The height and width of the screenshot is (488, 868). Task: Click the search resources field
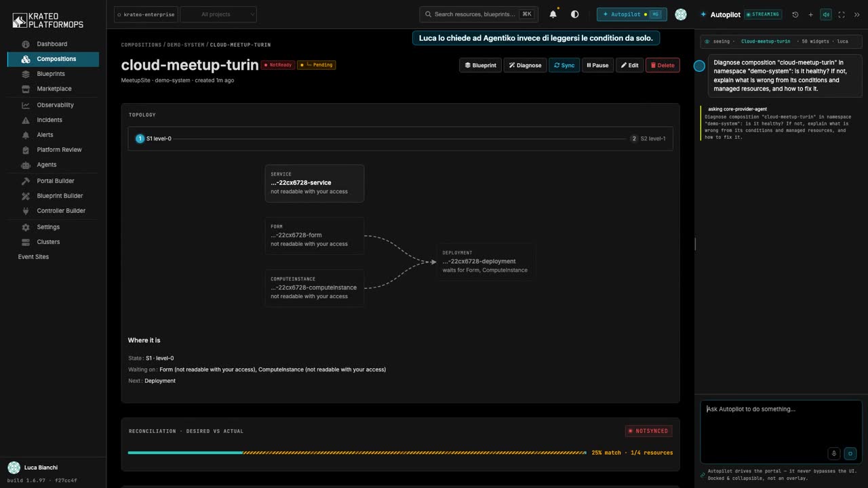[x=479, y=14]
